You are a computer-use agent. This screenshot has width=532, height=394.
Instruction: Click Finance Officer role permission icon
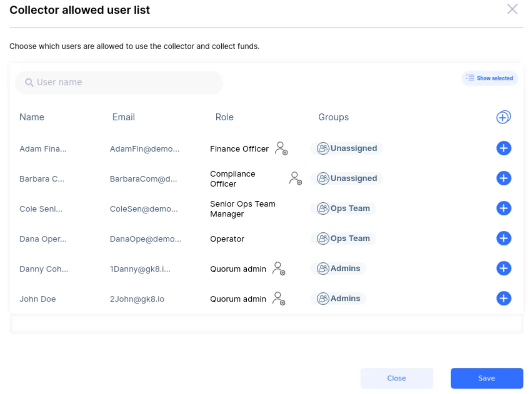tap(281, 149)
